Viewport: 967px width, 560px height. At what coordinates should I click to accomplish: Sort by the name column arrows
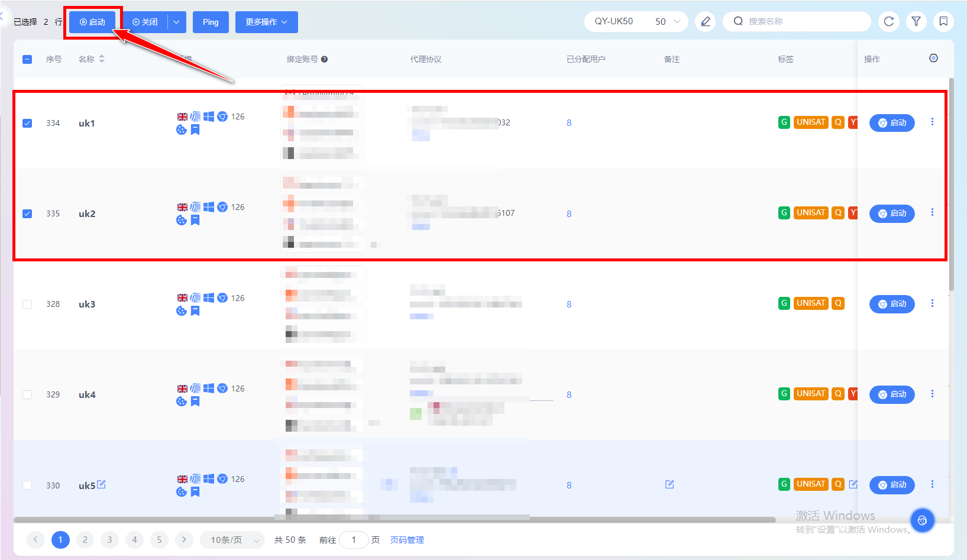tap(102, 59)
